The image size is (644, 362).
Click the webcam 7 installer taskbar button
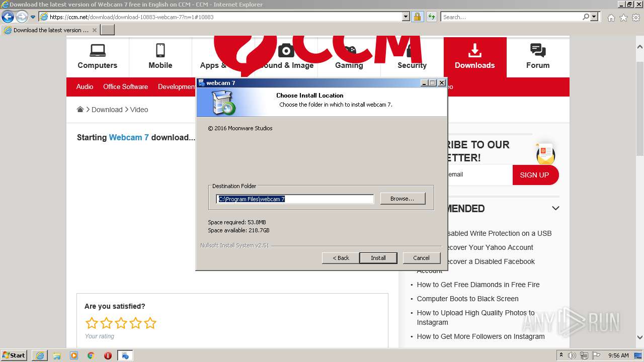(x=125, y=355)
